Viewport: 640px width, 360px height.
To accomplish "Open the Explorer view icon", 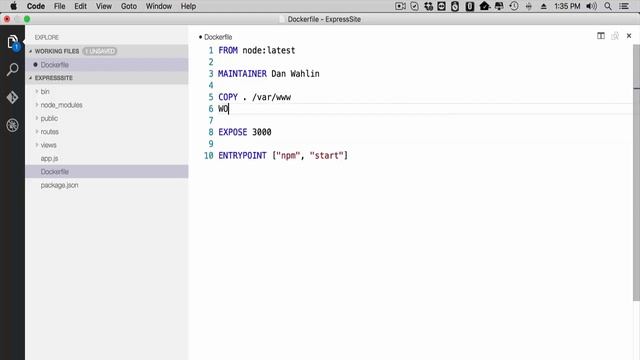I will (x=13, y=42).
